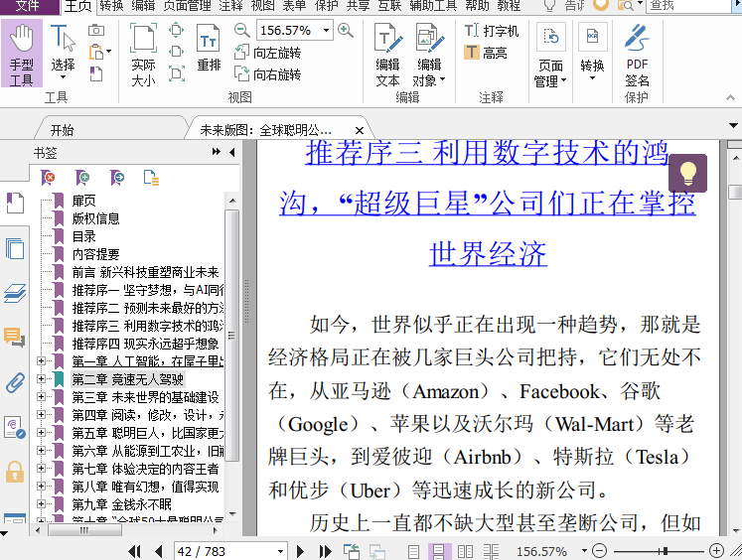The width and height of the screenshot is (742, 560).
Task: Click the bookmark options page icon
Action: (151, 178)
